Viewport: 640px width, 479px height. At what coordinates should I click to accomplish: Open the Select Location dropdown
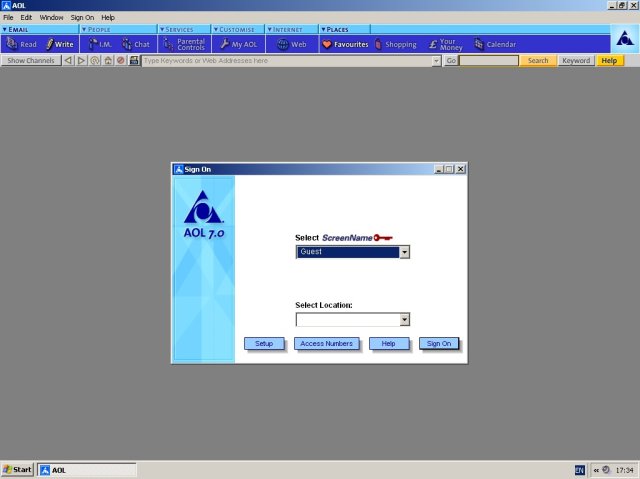[404, 319]
